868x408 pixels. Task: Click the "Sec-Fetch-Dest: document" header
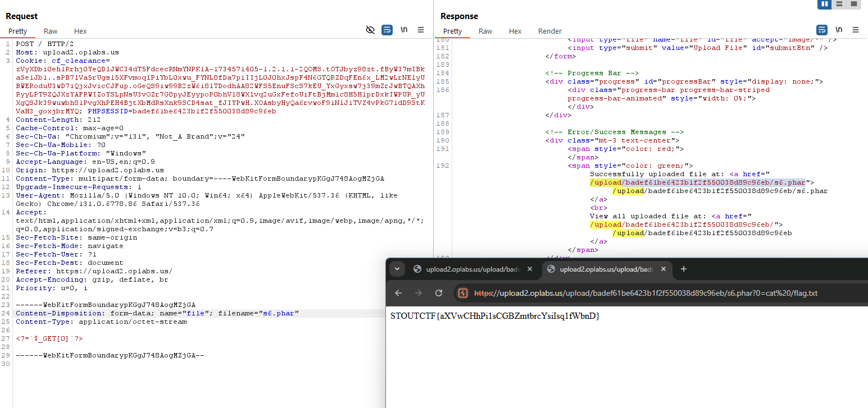point(70,263)
